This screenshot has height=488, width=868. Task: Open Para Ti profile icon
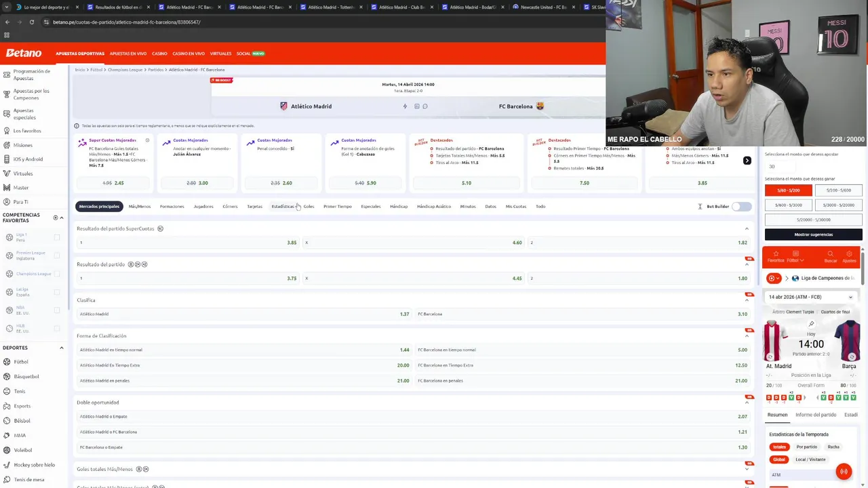point(7,202)
